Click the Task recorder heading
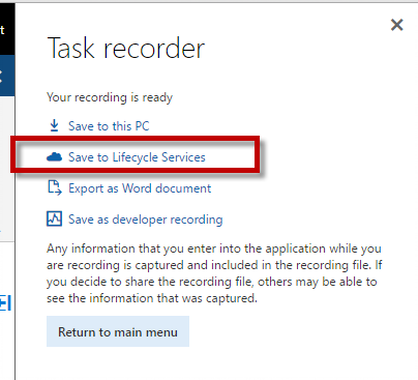 [x=126, y=48]
